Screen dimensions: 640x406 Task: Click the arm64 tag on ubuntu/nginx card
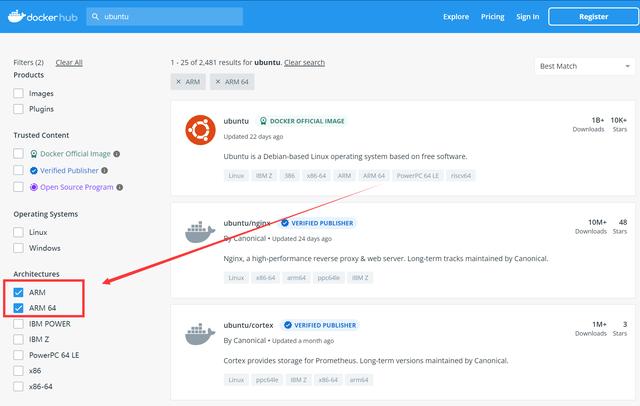[x=296, y=278]
